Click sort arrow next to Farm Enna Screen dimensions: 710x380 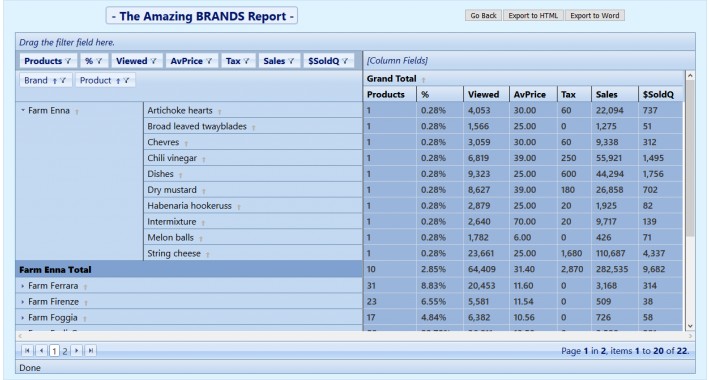77,111
